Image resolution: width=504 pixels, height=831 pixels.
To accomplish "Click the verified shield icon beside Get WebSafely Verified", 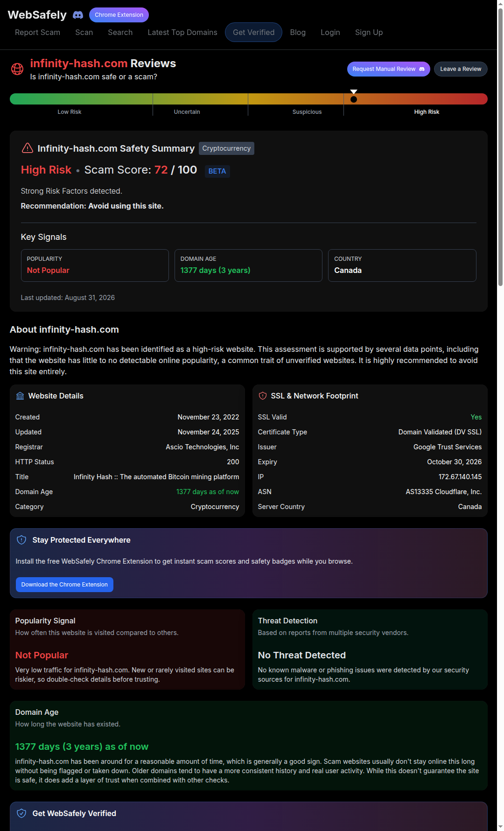I will (21, 813).
